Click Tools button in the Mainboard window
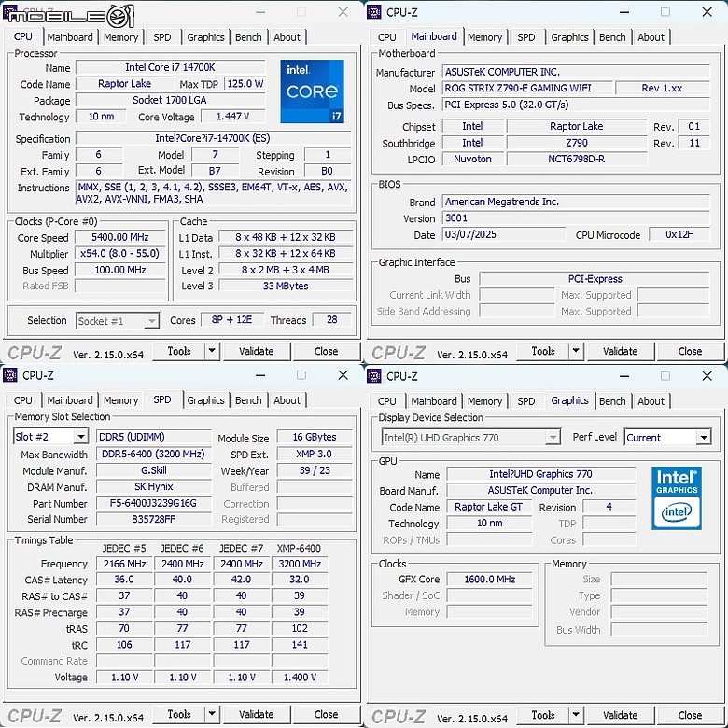Viewport: 728px width, 728px height. (543, 351)
